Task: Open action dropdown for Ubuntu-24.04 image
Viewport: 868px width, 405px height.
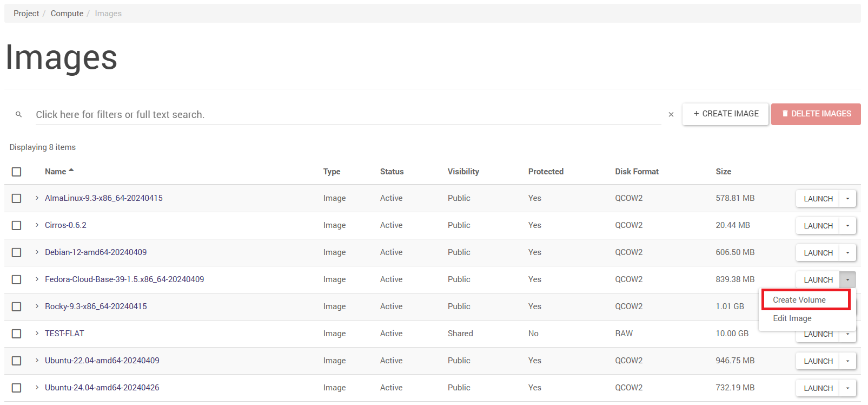Action: coord(847,388)
